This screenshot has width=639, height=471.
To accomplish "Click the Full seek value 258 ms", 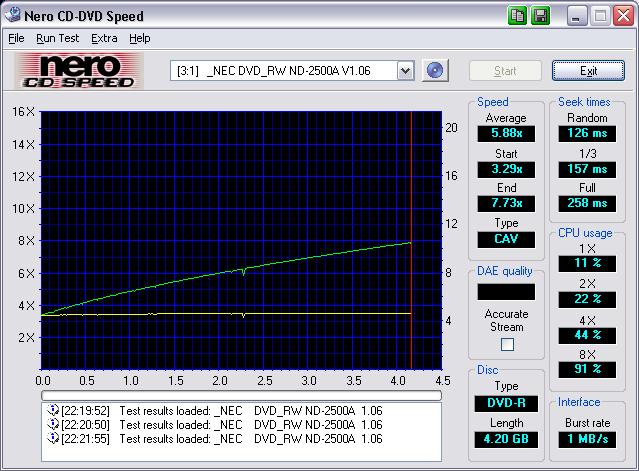I will tap(587, 203).
